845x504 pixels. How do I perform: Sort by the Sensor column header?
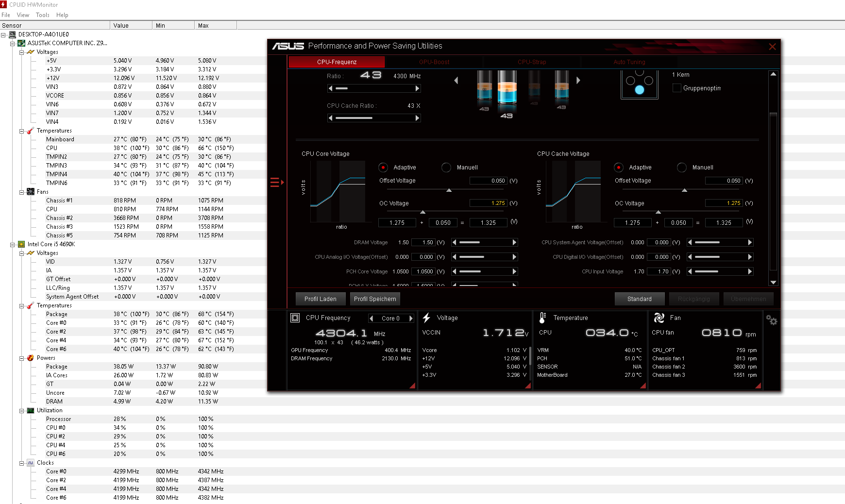point(55,26)
